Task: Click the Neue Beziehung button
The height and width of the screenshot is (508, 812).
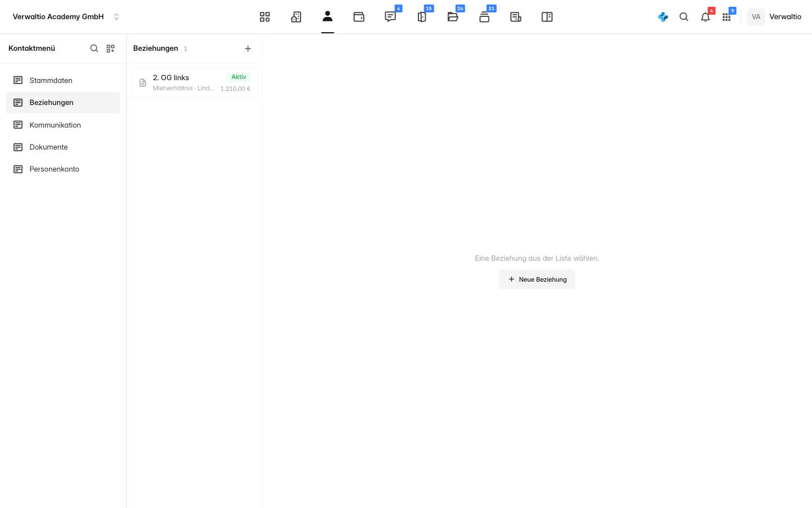Action: [537, 279]
